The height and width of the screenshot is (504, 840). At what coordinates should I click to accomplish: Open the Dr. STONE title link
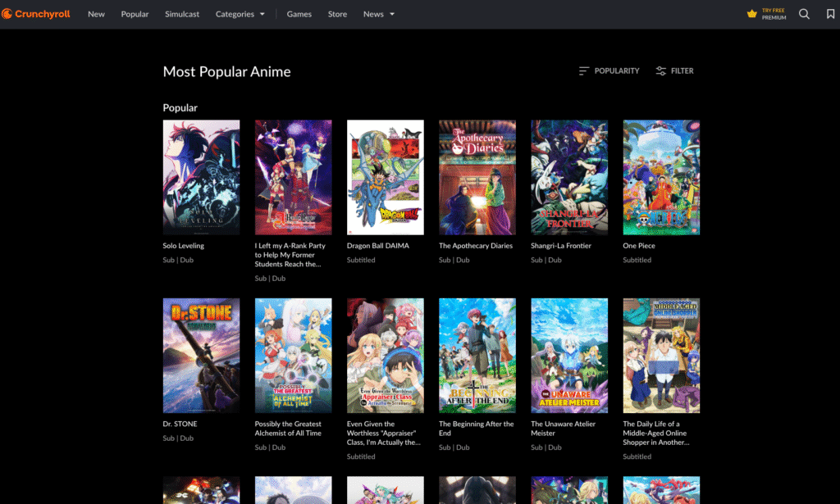point(180,424)
